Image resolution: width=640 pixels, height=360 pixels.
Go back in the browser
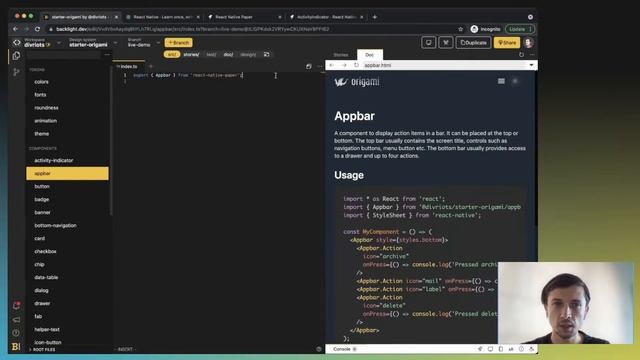15,29
